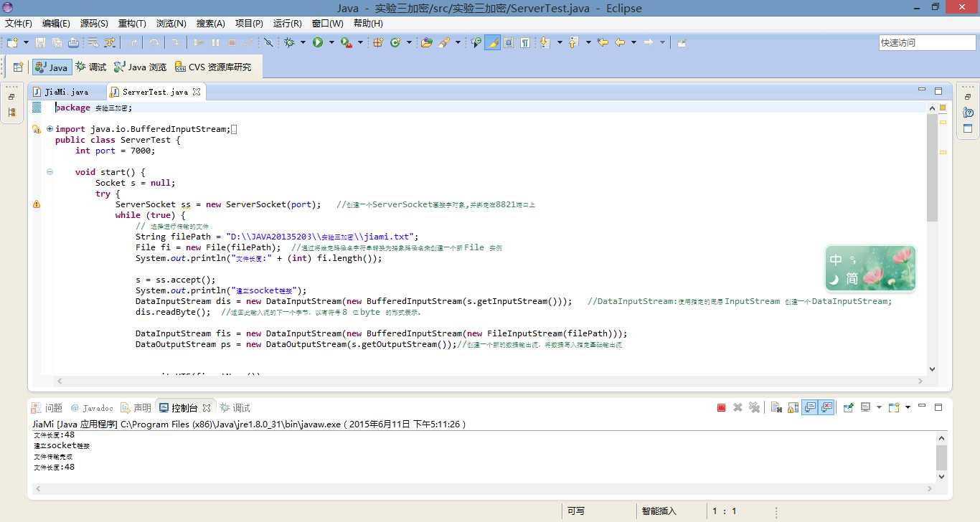This screenshot has width=980, height=522.
Task: Click the Debug bug toolbar icon
Action: (289, 42)
